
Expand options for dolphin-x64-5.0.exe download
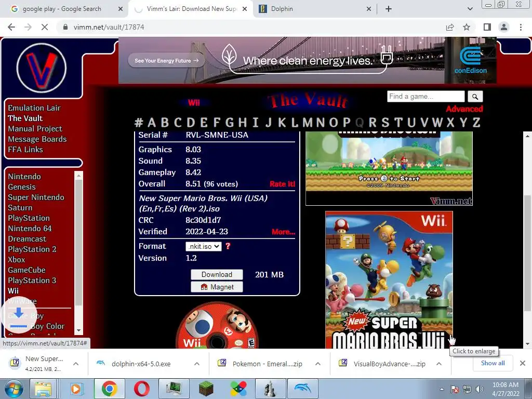(x=197, y=364)
